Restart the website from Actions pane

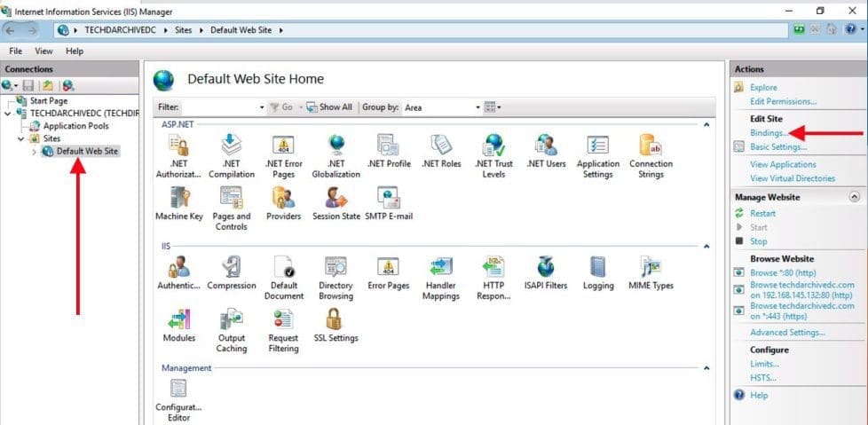coord(762,213)
